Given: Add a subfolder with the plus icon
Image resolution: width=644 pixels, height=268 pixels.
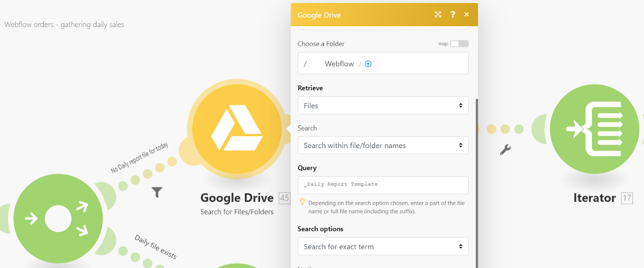Looking at the screenshot, I should (x=368, y=64).
